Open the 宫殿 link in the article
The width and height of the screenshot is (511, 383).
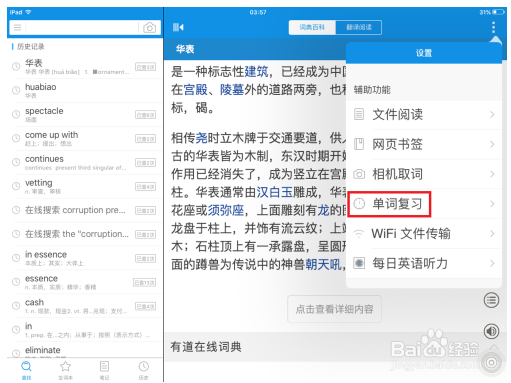pos(196,89)
